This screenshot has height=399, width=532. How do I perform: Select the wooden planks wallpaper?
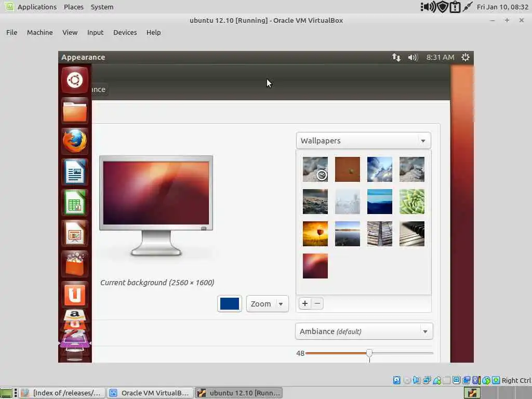coord(380,234)
